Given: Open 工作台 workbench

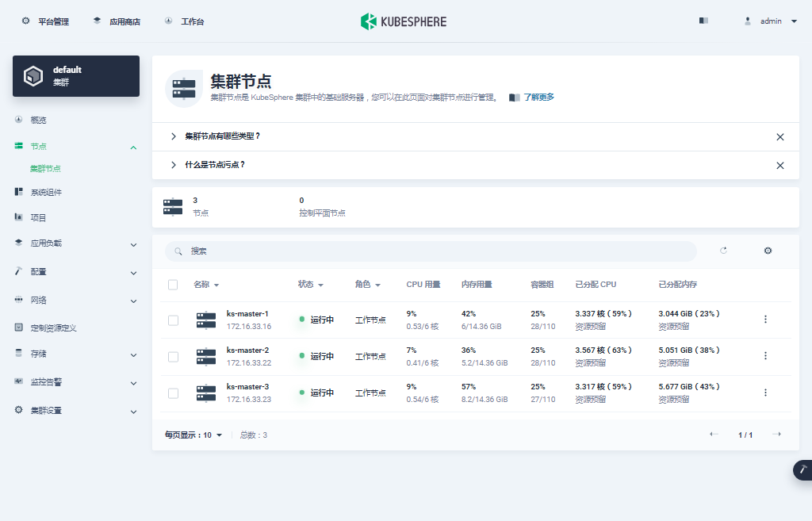Looking at the screenshot, I should pos(184,21).
